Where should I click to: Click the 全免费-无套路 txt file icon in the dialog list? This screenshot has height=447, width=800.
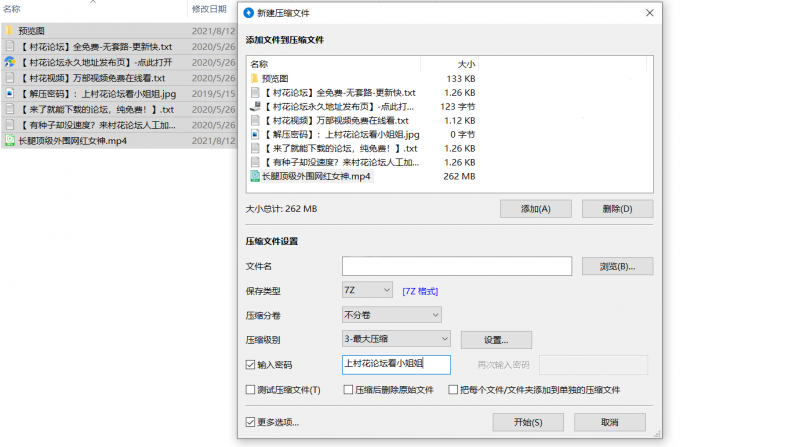tap(255, 92)
